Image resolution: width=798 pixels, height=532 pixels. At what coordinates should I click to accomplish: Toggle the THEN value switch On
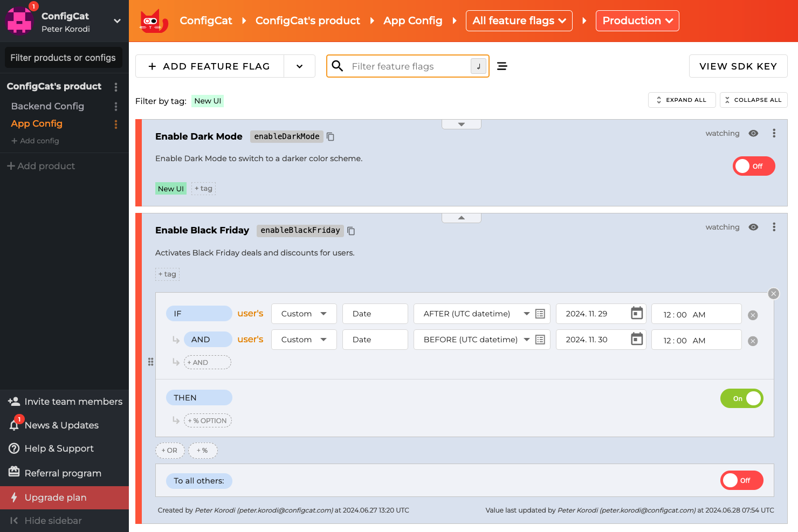(x=742, y=398)
